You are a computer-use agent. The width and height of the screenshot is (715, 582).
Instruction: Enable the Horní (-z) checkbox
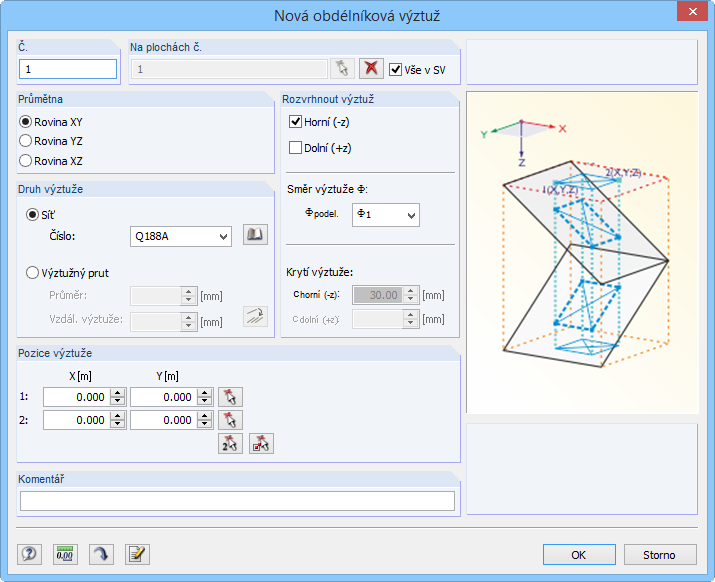click(295, 122)
